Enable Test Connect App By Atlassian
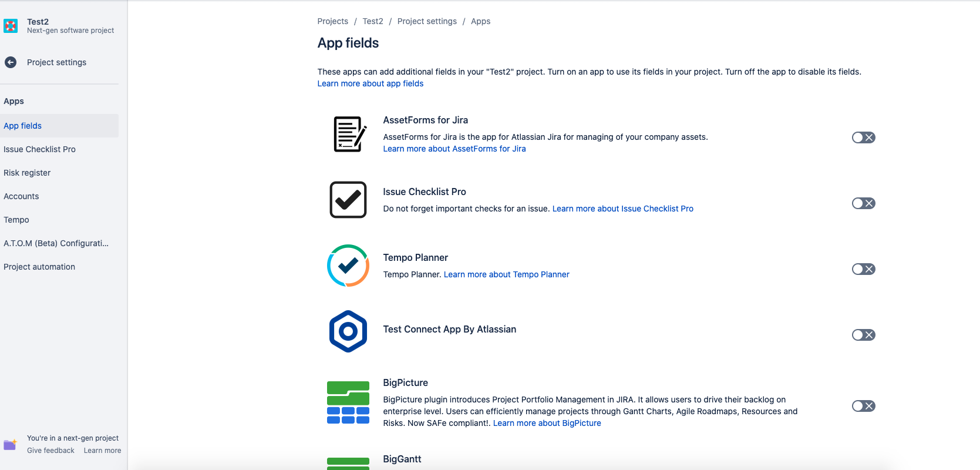980x470 pixels. pyautogui.click(x=864, y=335)
